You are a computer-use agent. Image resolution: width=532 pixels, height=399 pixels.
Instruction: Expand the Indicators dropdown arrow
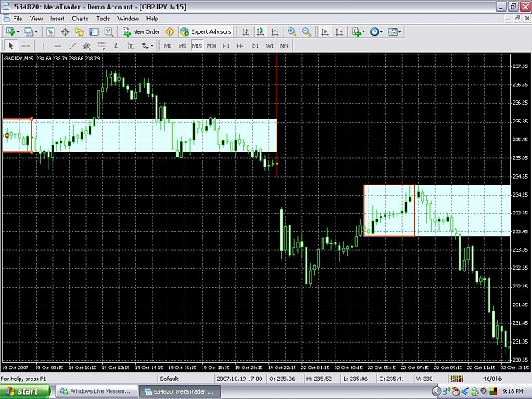click(363, 31)
